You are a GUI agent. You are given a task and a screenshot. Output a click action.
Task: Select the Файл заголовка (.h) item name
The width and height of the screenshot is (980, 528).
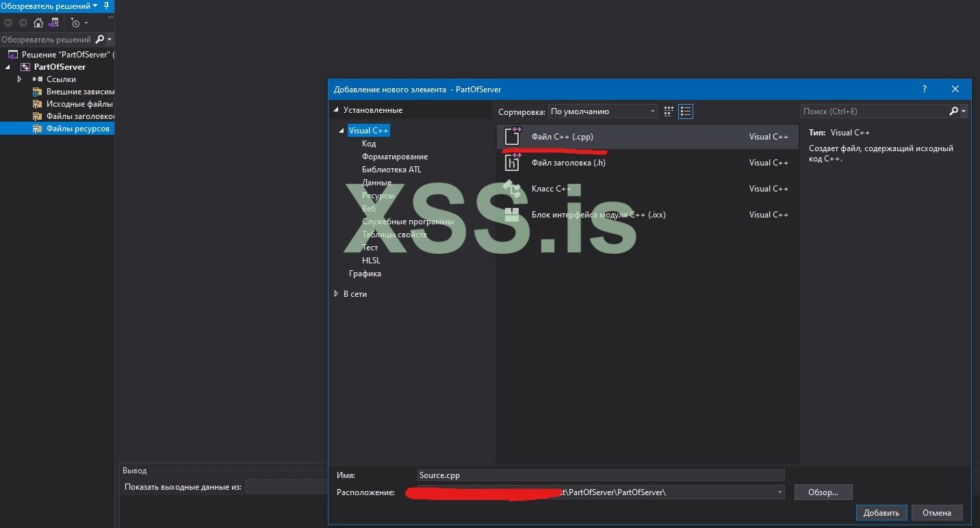569,163
